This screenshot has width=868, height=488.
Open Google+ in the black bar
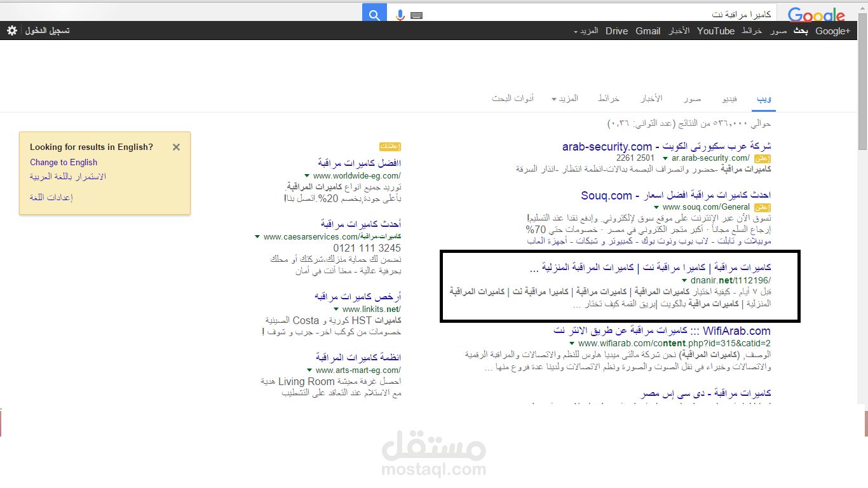832,31
